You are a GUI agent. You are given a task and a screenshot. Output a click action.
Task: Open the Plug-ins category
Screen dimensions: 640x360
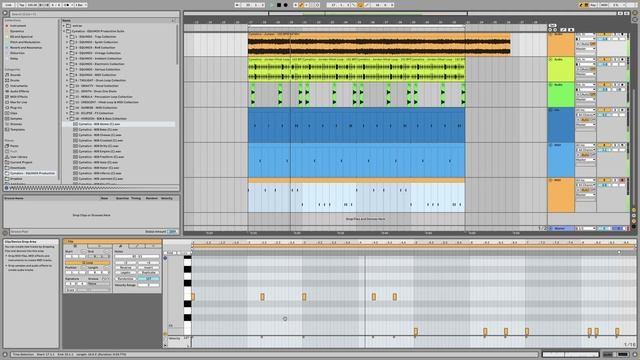click(16, 108)
